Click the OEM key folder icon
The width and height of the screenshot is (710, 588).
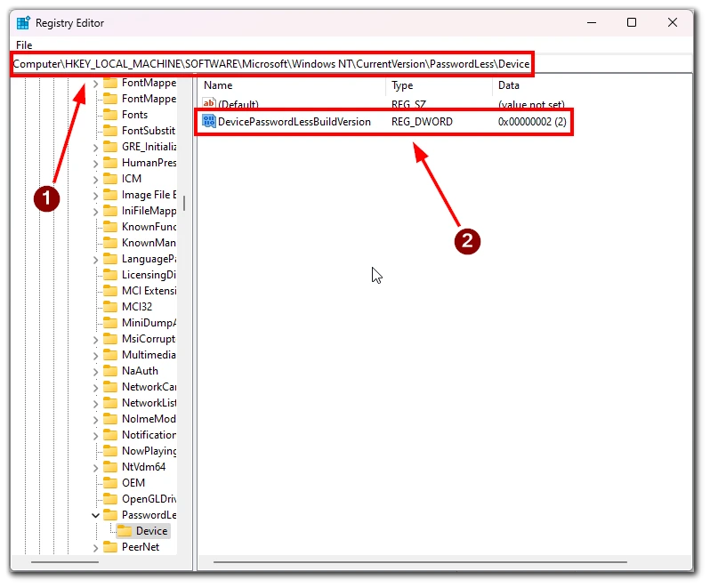tap(110, 483)
